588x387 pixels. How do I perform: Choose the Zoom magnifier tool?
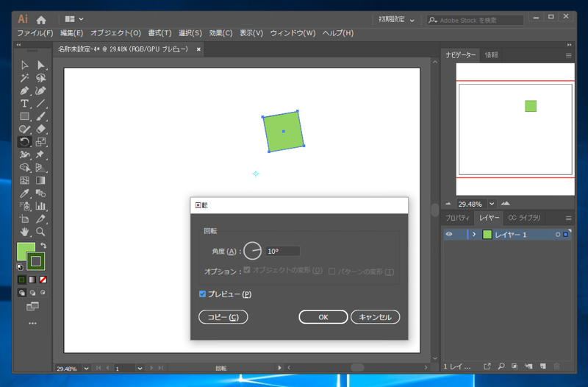[41, 232]
